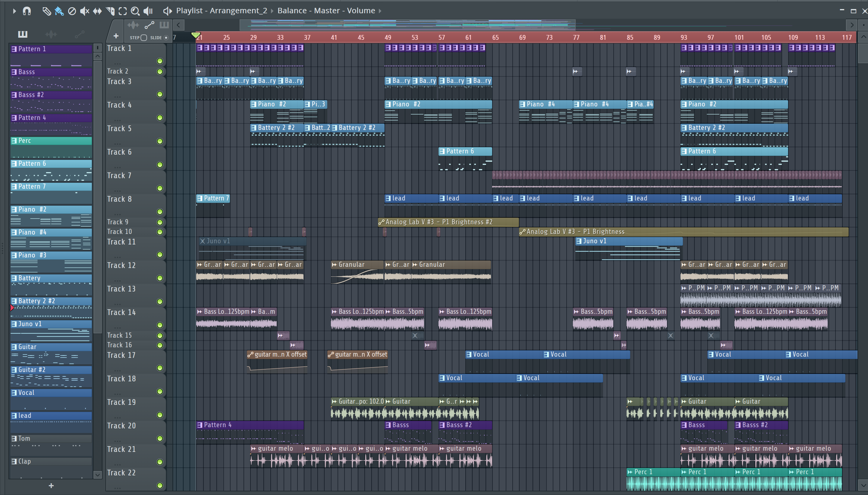Select the Zoom magnifier tool
The height and width of the screenshot is (495, 868).
[135, 11]
